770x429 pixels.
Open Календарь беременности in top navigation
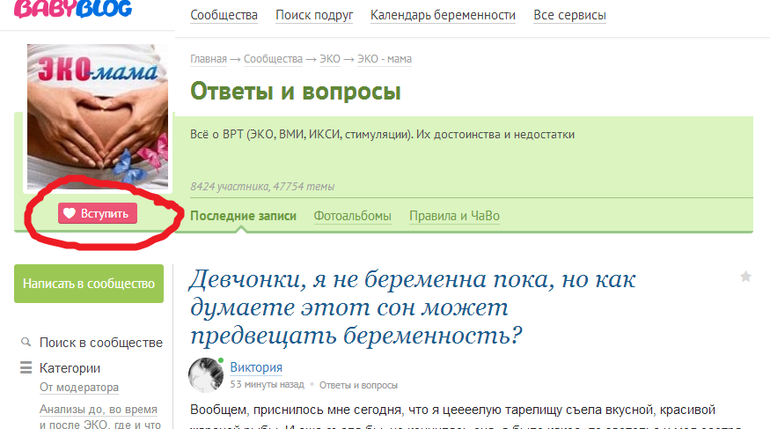click(443, 15)
